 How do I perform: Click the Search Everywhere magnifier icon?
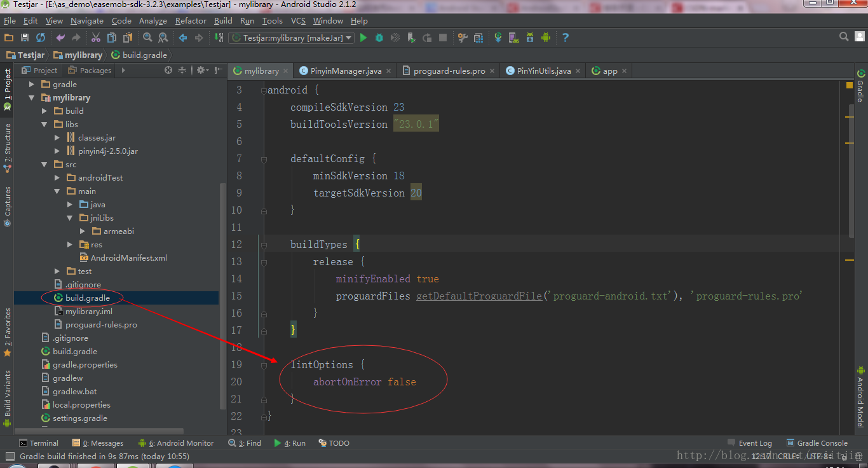844,37
